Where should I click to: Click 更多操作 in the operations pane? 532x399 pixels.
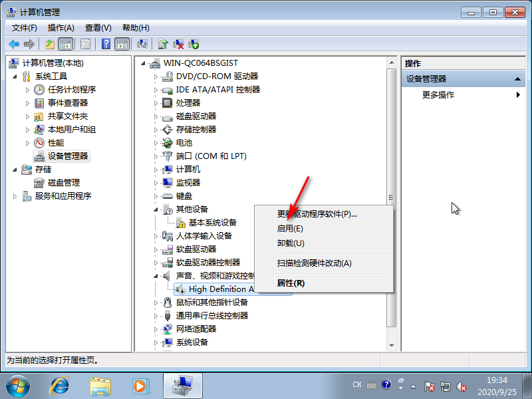(x=439, y=94)
